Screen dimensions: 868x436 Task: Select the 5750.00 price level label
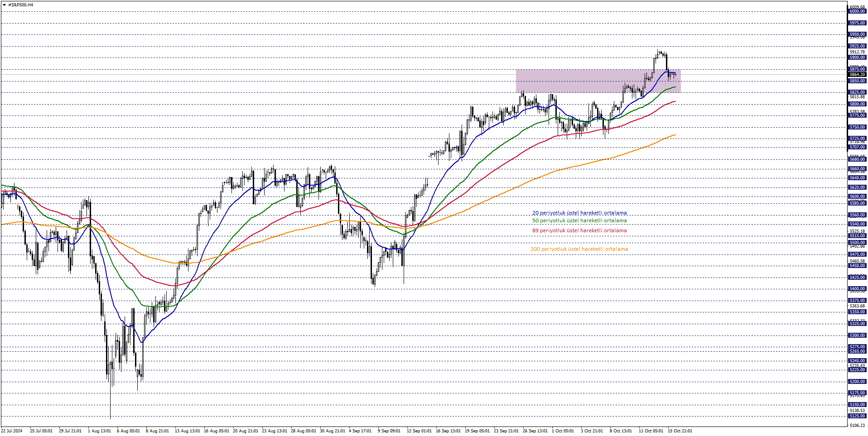tap(857, 127)
